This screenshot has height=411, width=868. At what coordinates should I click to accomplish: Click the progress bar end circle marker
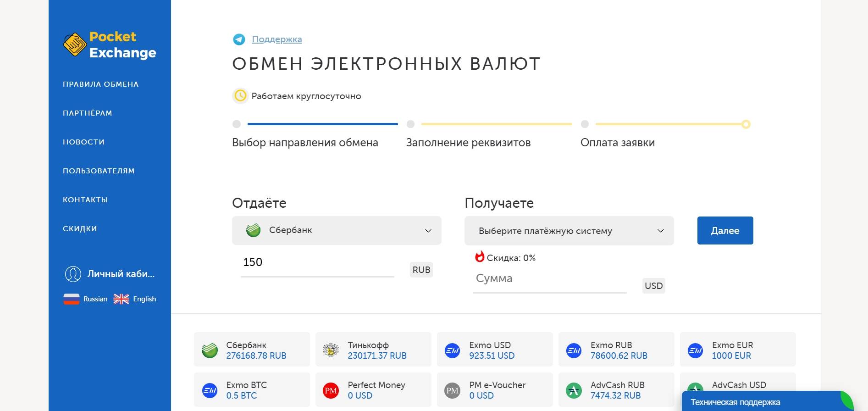tap(746, 124)
